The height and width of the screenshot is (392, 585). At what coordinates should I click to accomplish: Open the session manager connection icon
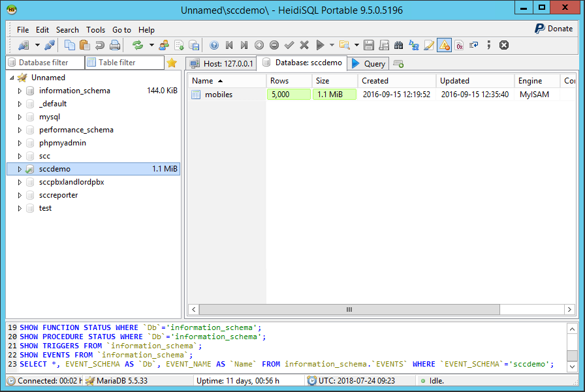pyautogui.click(x=24, y=46)
